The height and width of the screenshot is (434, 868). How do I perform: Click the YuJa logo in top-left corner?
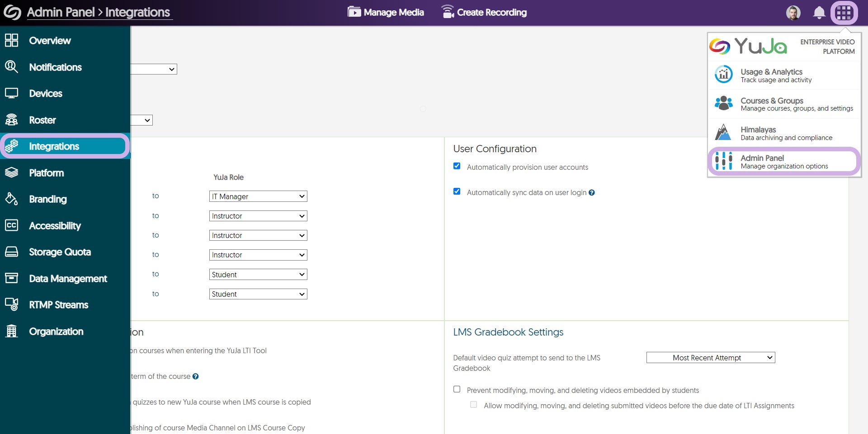pos(12,12)
